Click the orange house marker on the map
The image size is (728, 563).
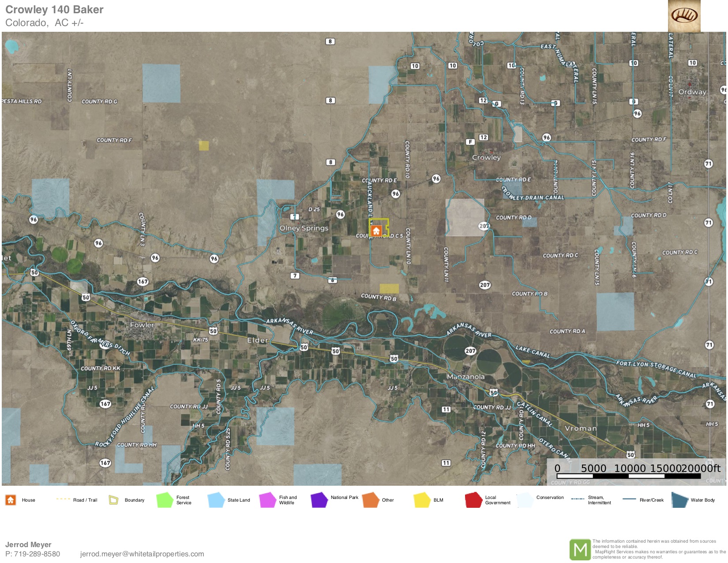(376, 231)
